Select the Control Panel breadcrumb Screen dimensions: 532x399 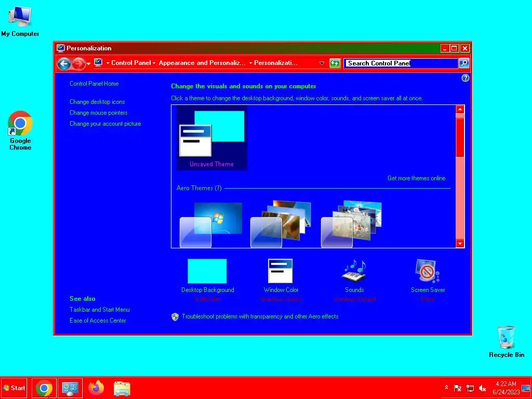(x=131, y=63)
